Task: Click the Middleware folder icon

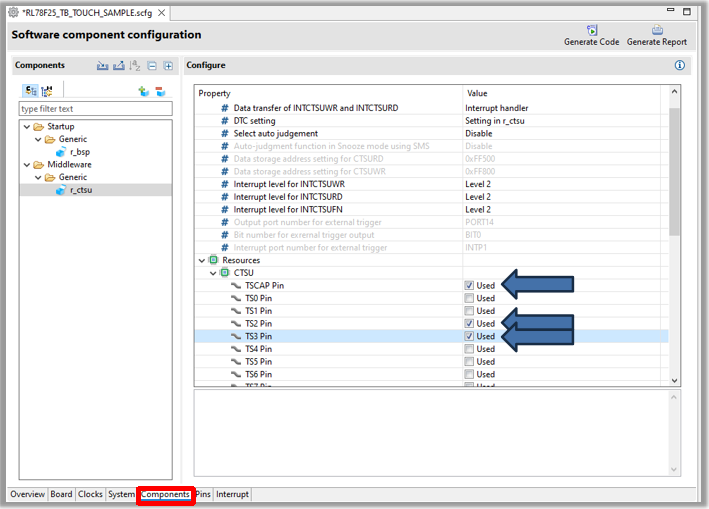Action: pos(38,165)
